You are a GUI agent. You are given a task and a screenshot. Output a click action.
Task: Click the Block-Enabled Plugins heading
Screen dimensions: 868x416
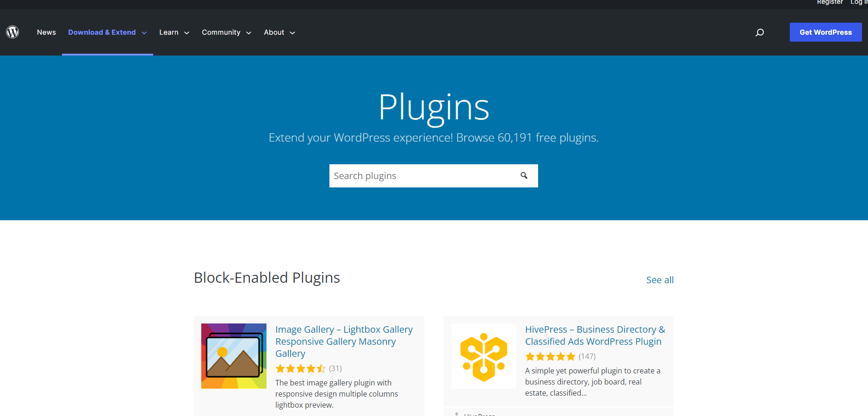click(x=267, y=278)
